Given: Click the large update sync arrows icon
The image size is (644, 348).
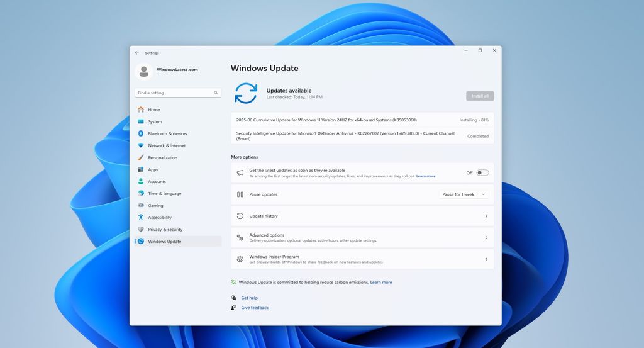Looking at the screenshot, I should click(246, 93).
